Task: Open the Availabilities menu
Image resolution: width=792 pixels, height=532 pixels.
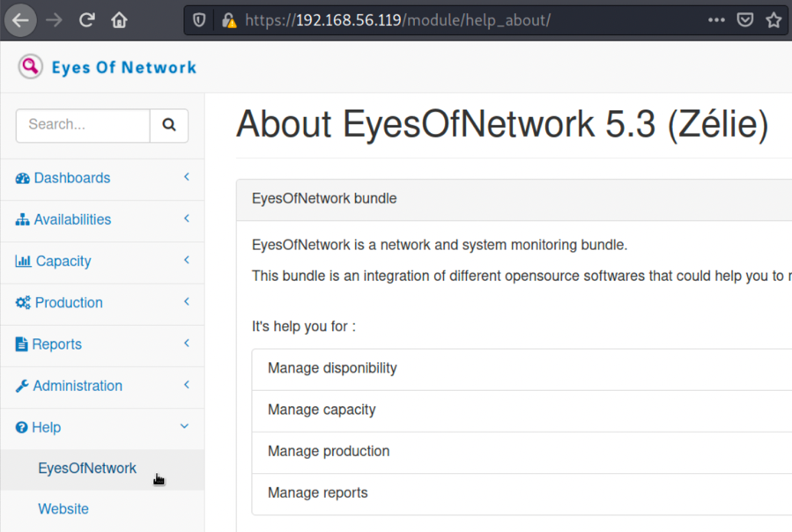Action: (102, 220)
